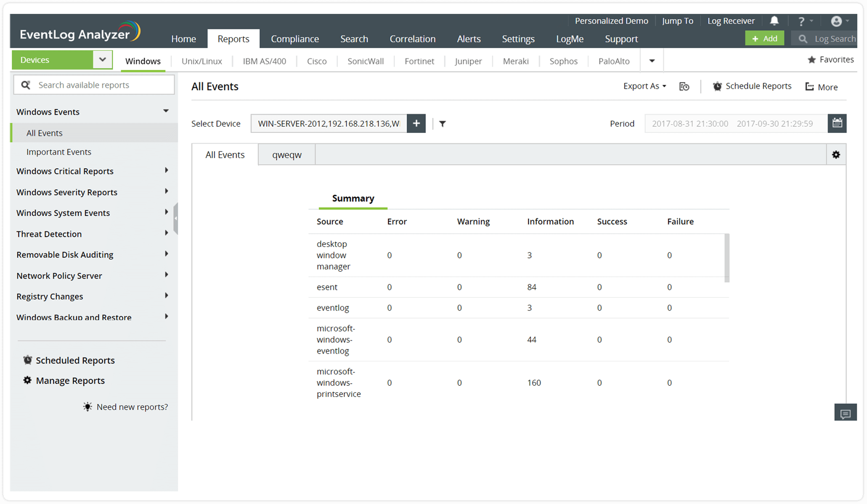Image resolution: width=867 pixels, height=504 pixels.
Task: Open the user account avatar menu
Action: coord(837,21)
